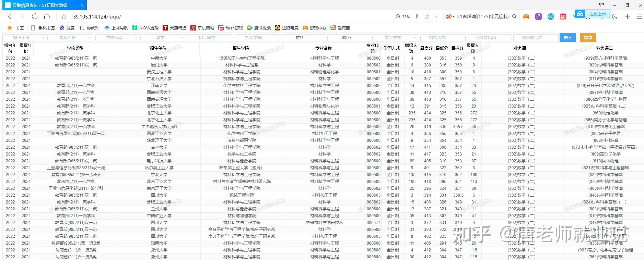Focus the 业务课名称 input field
Viewport: 644px width, 260px height.
point(535,38)
